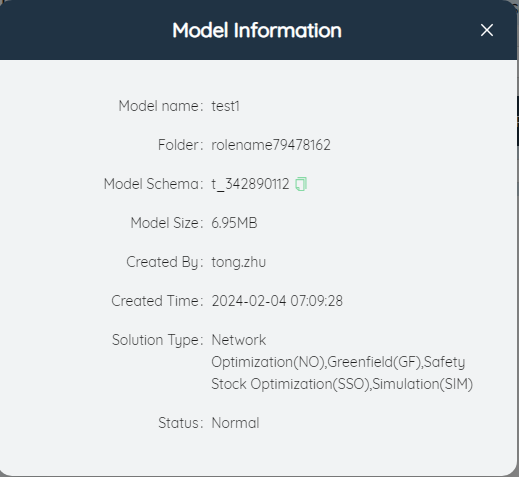519x477 pixels.
Task: Click the creator name tong.zhu
Action: click(239, 262)
